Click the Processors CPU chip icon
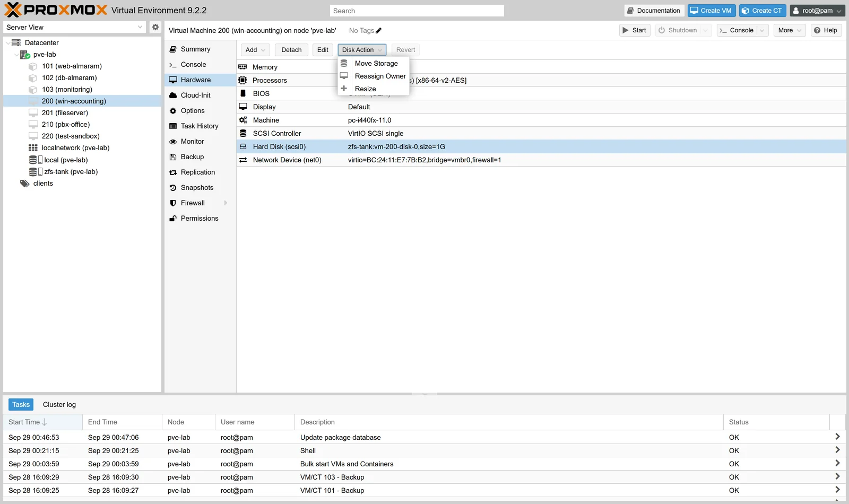 [x=243, y=80]
